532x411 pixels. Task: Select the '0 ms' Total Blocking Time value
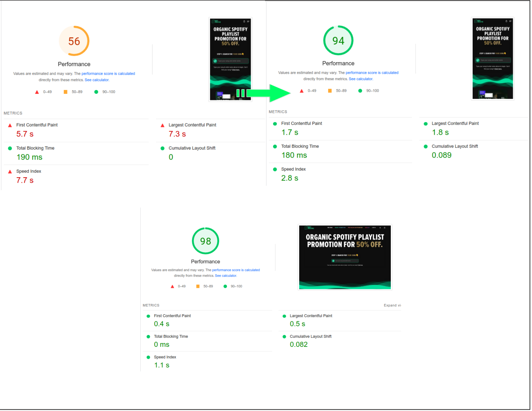[162, 345]
